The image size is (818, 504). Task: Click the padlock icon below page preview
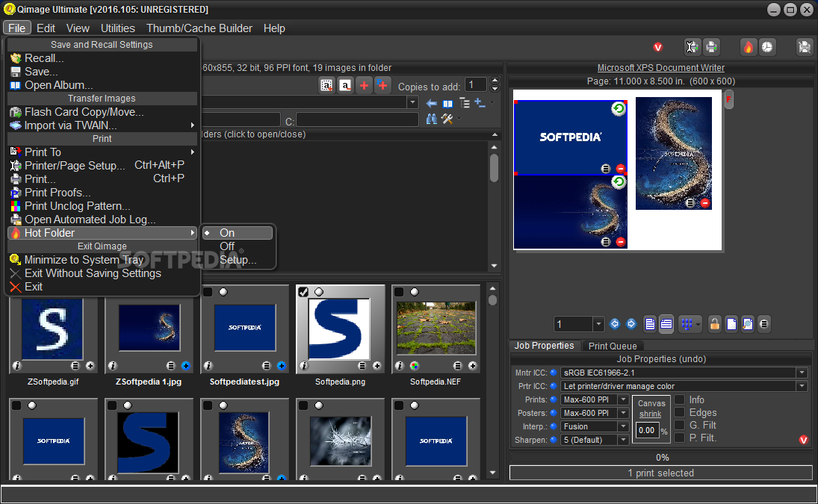pos(715,324)
